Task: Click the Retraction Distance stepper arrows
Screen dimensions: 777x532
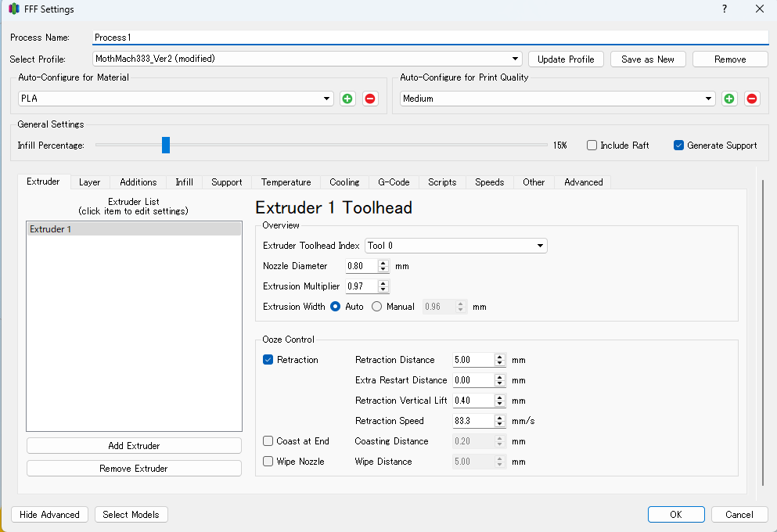Action: pos(500,360)
